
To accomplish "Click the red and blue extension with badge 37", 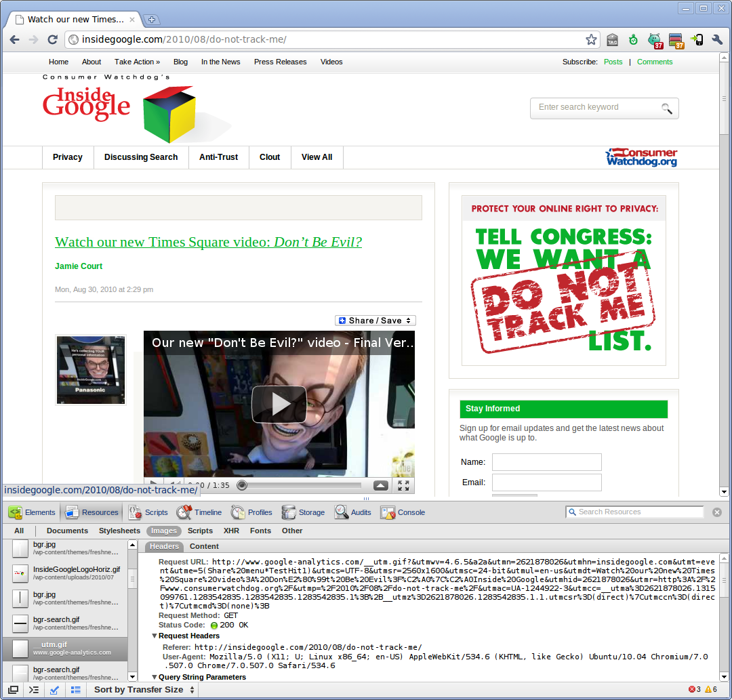I will pos(676,41).
